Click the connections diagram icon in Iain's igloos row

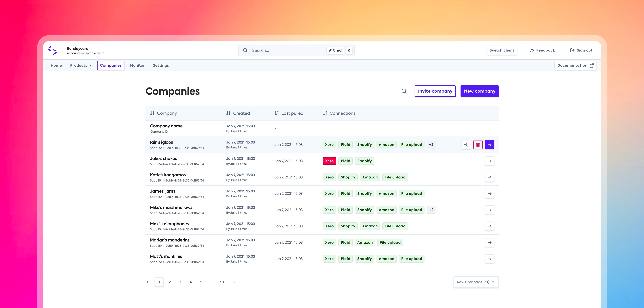click(466, 145)
